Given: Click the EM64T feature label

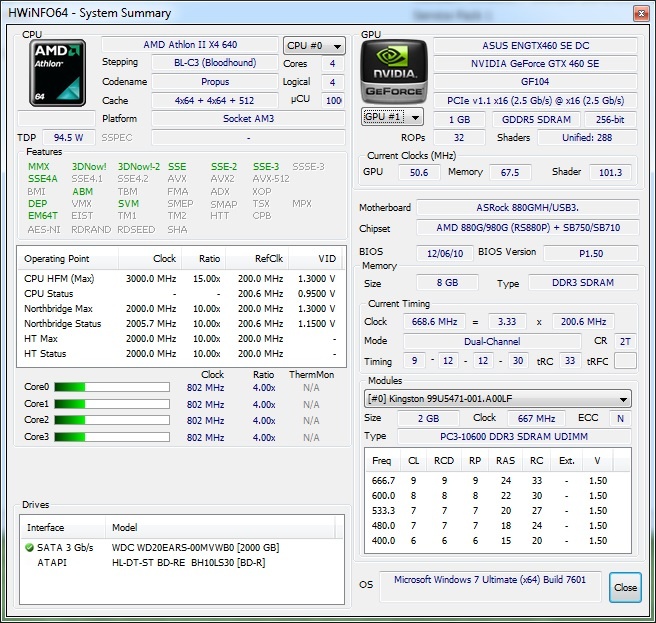Looking at the screenshot, I should 43,216.
